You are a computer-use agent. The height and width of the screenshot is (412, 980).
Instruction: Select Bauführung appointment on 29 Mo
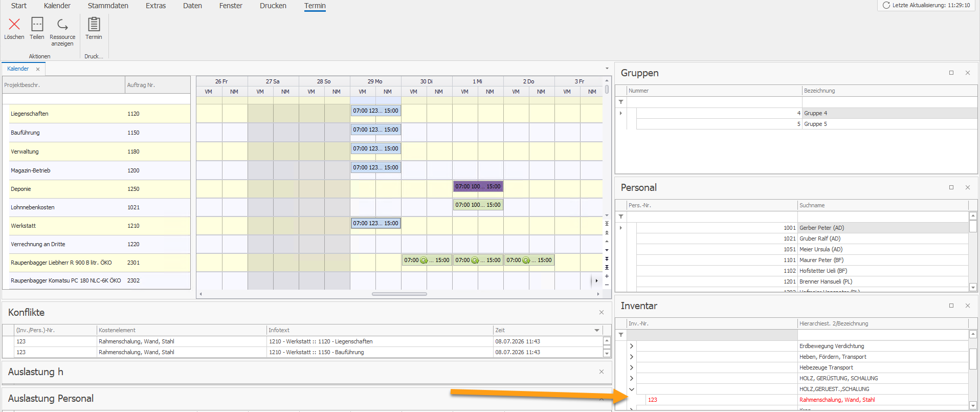click(x=375, y=129)
